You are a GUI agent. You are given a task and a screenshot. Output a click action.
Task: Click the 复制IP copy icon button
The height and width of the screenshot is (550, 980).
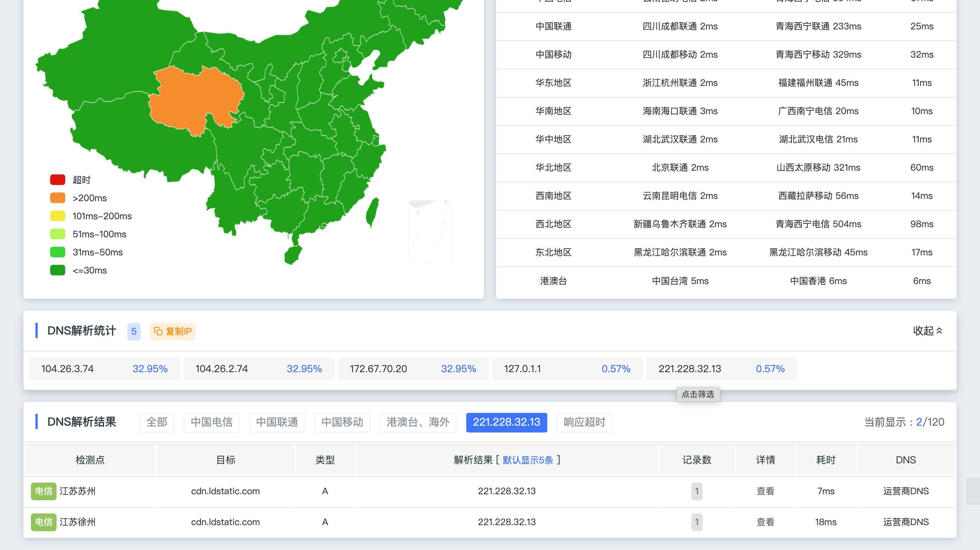172,332
